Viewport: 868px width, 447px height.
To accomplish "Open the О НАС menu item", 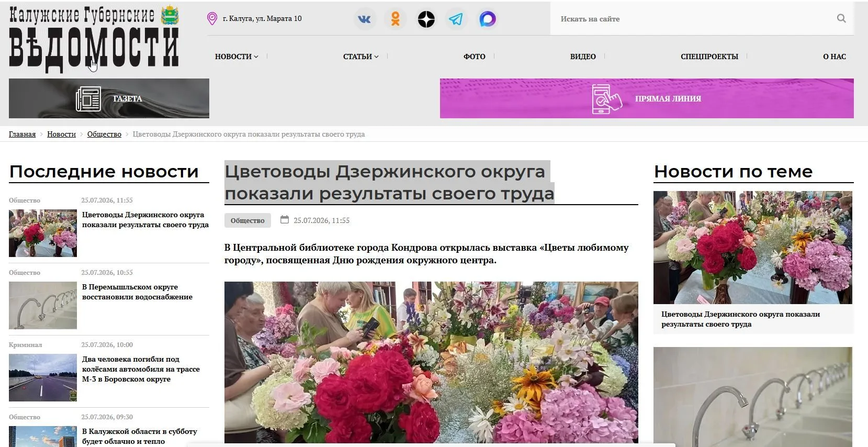I will click(x=835, y=57).
